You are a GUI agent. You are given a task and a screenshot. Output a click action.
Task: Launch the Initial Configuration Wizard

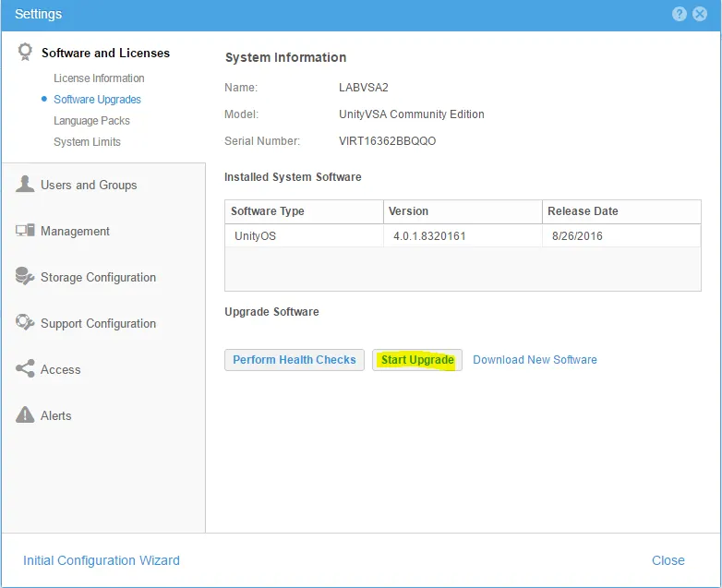tap(102, 560)
